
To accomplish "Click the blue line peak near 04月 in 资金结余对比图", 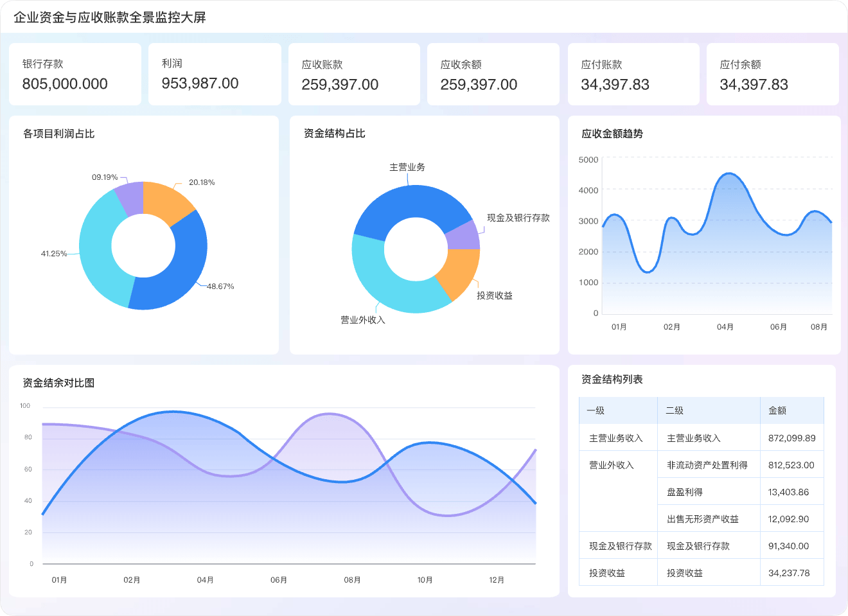I will (x=172, y=412).
